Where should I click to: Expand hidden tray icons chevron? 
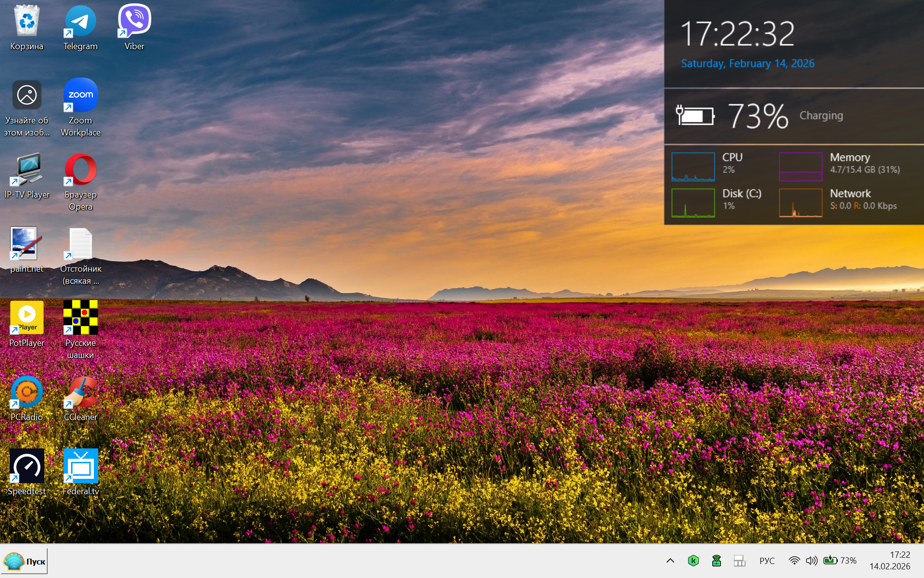coord(670,561)
